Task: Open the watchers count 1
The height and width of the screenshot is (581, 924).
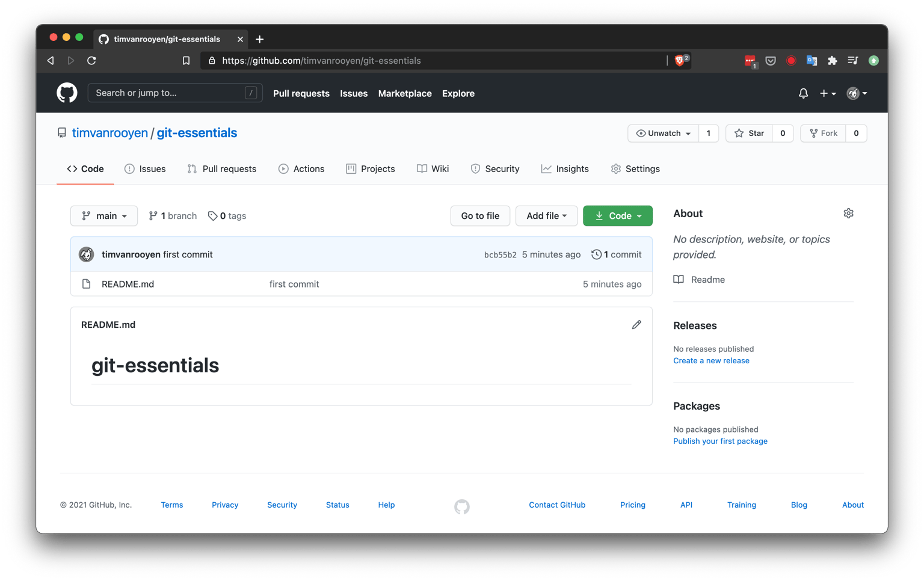Action: point(709,134)
